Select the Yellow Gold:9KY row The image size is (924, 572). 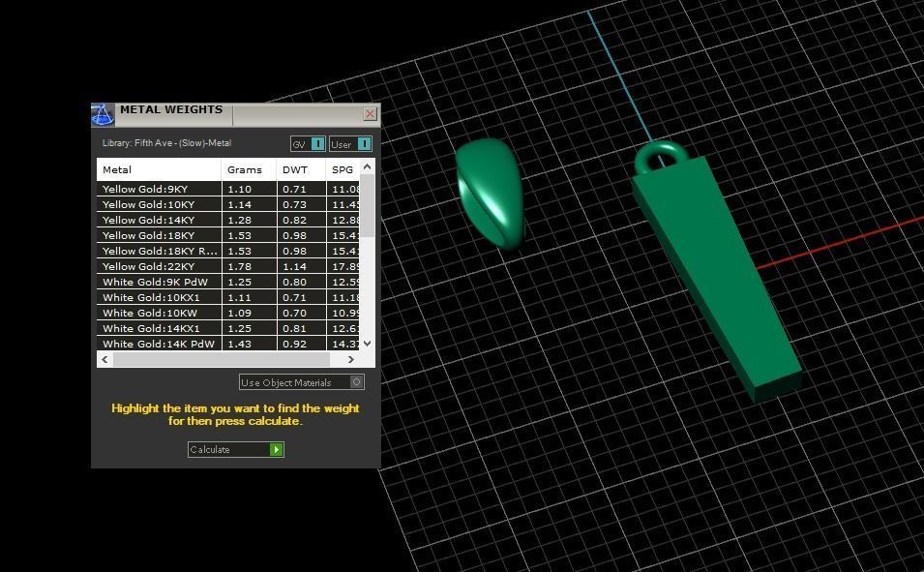(x=228, y=189)
